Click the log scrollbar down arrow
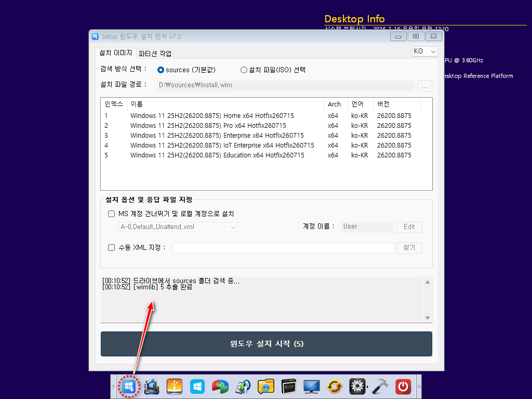The image size is (532, 399). [x=428, y=318]
